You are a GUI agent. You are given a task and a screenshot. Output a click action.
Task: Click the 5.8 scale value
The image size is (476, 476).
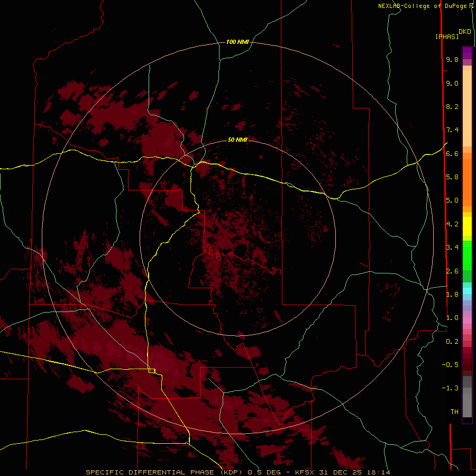[452, 177]
